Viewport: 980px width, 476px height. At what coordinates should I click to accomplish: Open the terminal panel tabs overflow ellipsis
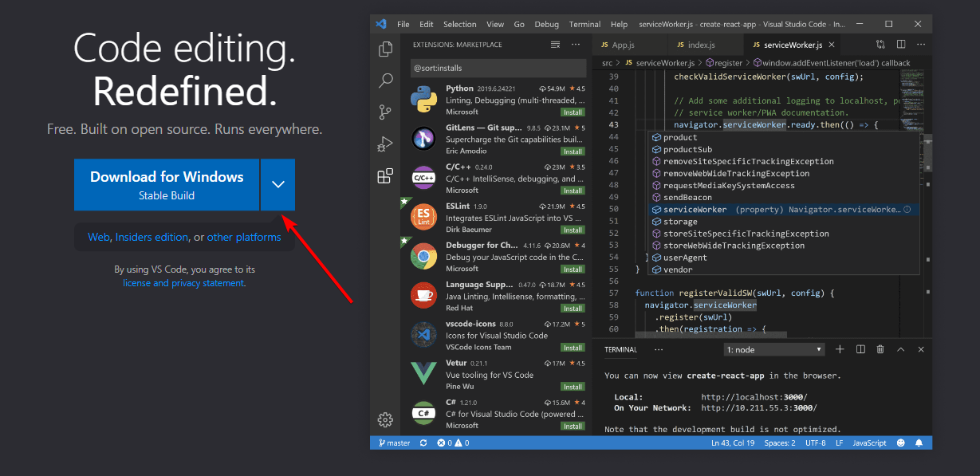tap(659, 349)
